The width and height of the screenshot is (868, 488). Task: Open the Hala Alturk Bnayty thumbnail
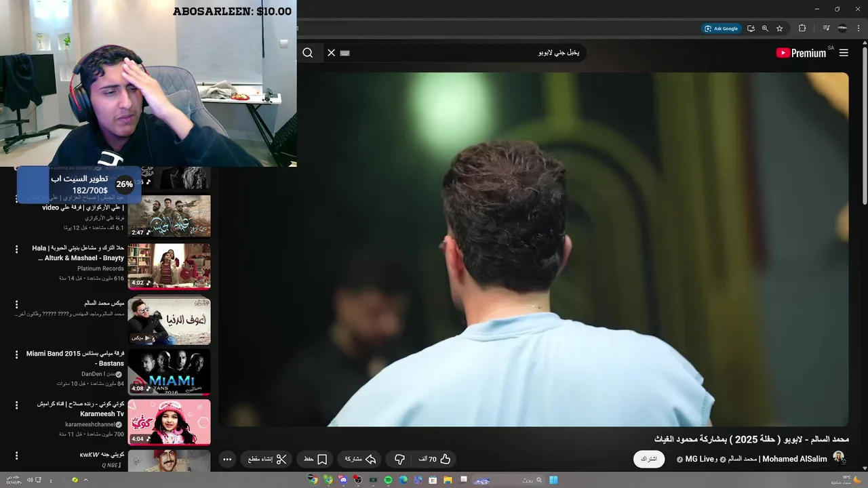click(x=169, y=266)
